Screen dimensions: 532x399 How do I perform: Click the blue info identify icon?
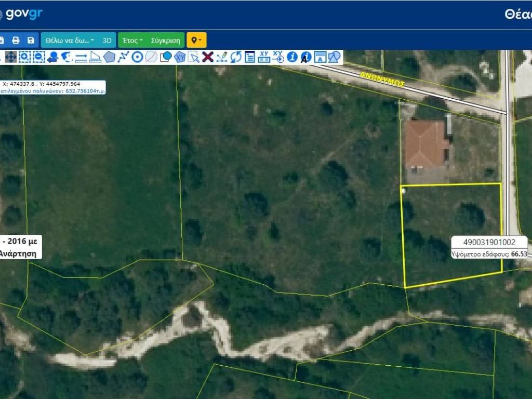pos(292,57)
